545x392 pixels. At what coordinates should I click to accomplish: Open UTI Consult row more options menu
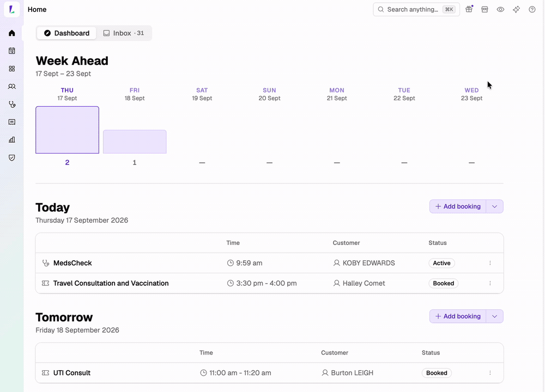(x=490, y=373)
